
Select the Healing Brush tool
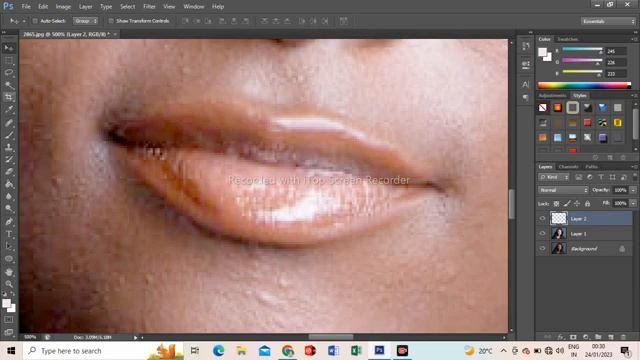coord(9,122)
